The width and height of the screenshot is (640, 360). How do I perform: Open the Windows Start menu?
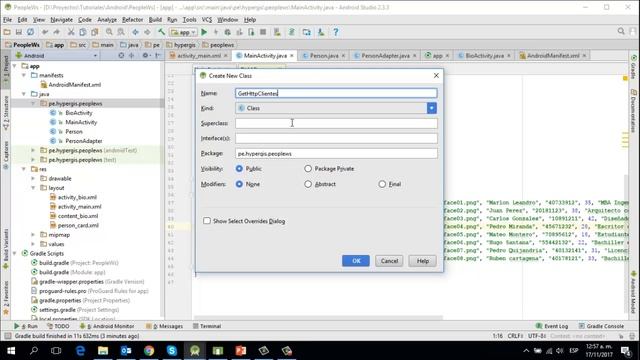click(11, 351)
